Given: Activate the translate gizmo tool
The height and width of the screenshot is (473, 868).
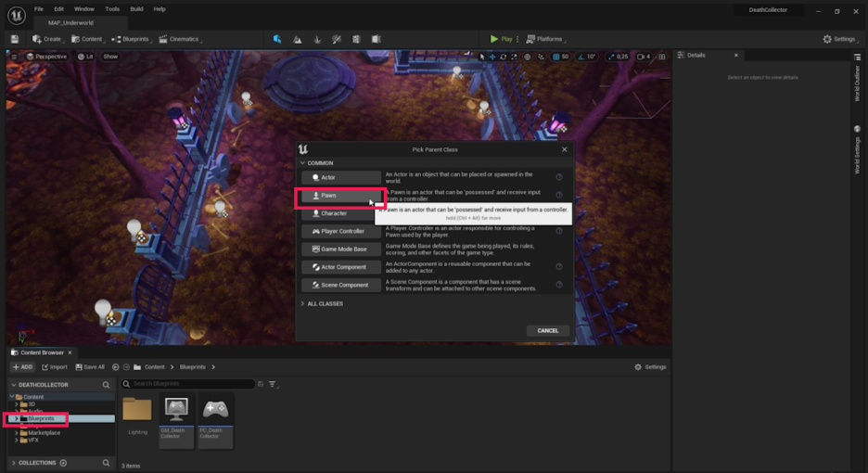Looking at the screenshot, I should 492,57.
